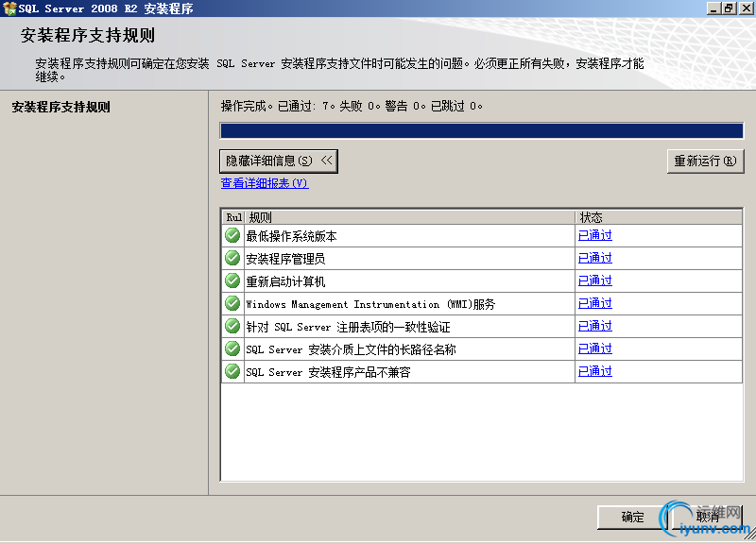The width and height of the screenshot is (756, 544).
Task: Click 已通过 status for 注册表项的一致性验证
Action: (595, 326)
